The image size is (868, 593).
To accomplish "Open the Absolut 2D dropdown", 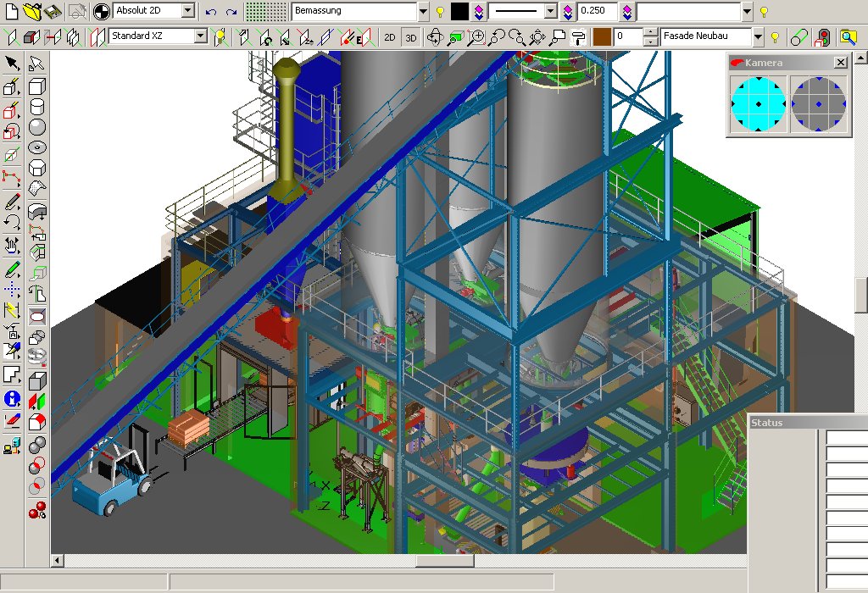I will tap(187, 12).
